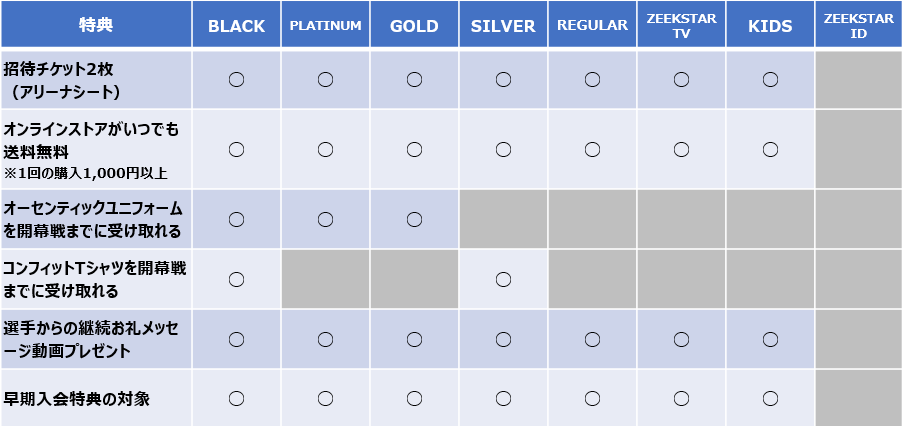This screenshot has width=904, height=426.
Task: Click REGULAR circle in お礼メッセージ動画 row
Action: pyautogui.click(x=592, y=340)
